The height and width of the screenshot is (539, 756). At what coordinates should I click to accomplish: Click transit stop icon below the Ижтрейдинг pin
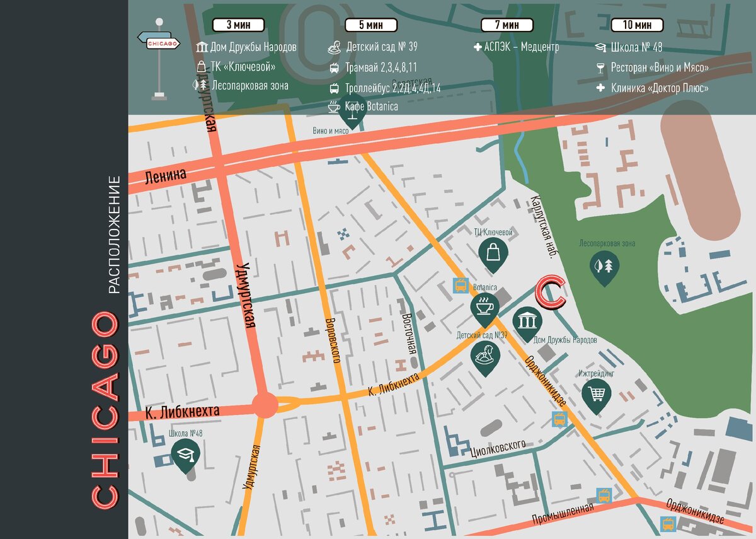559,419
